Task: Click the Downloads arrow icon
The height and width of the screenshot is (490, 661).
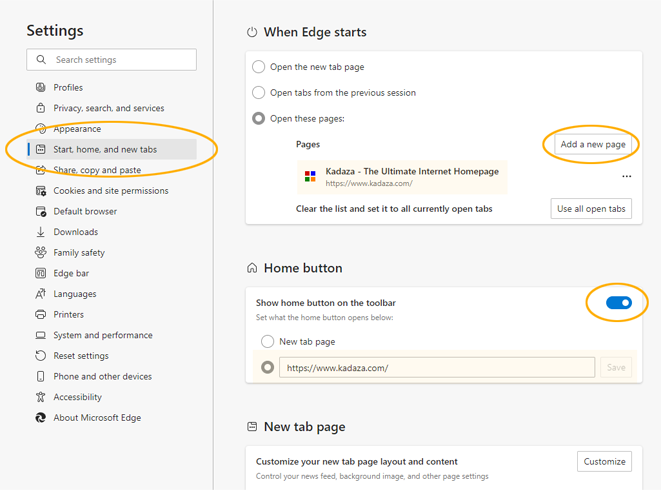Action: (x=40, y=232)
